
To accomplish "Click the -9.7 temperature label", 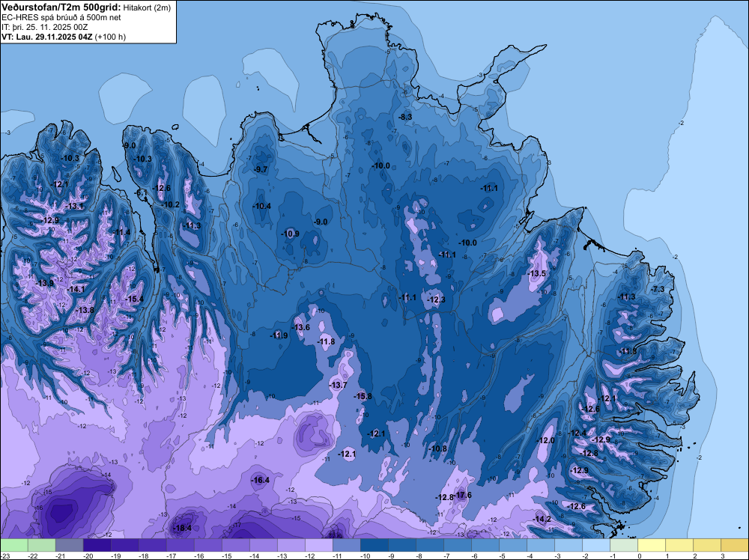I will (x=261, y=169).
